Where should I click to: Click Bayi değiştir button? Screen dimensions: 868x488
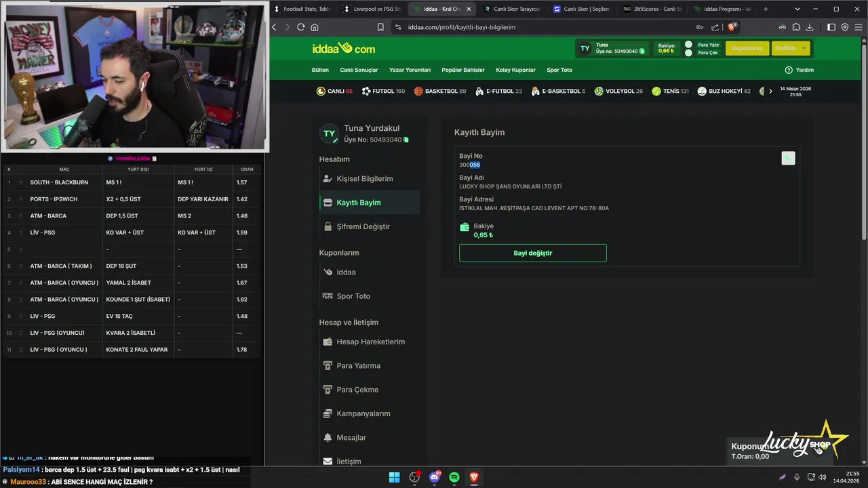[532, 253]
